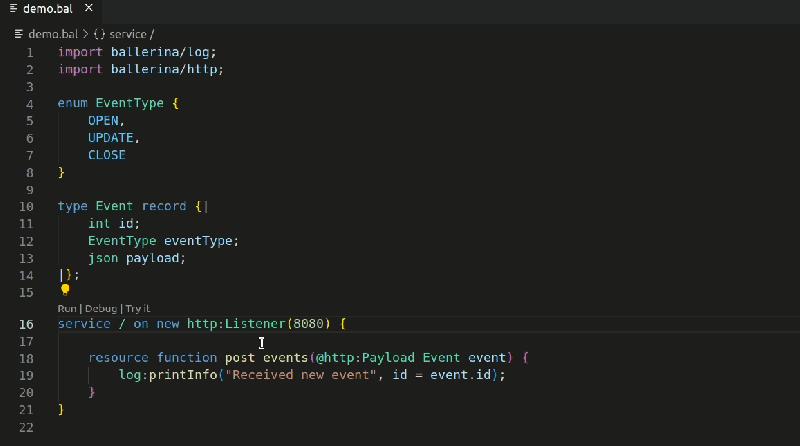This screenshot has width=800, height=446.
Task: Click the lightbulb quick-fix icon
Action: pos(65,290)
